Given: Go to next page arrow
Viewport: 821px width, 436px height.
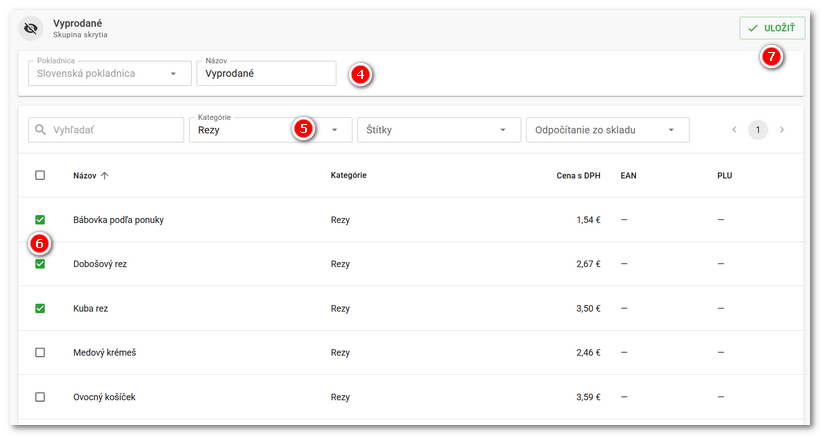Looking at the screenshot, I should coord(782,130).
